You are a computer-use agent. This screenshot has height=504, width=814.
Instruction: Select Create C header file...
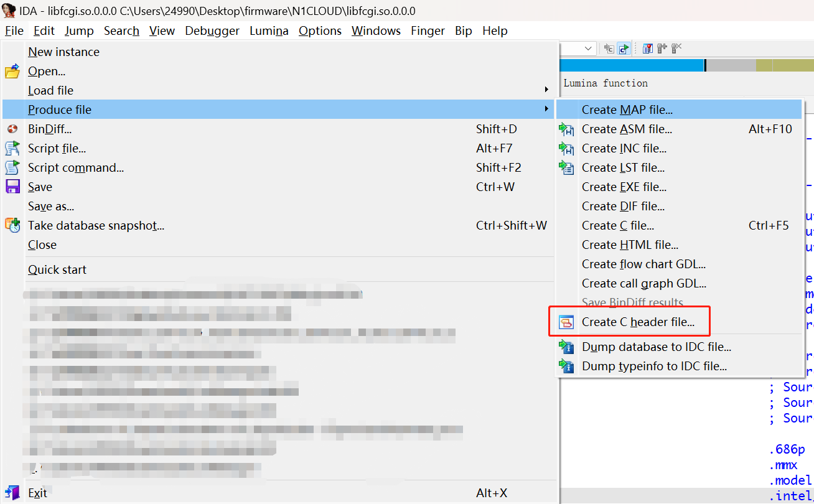click(679, 322)
